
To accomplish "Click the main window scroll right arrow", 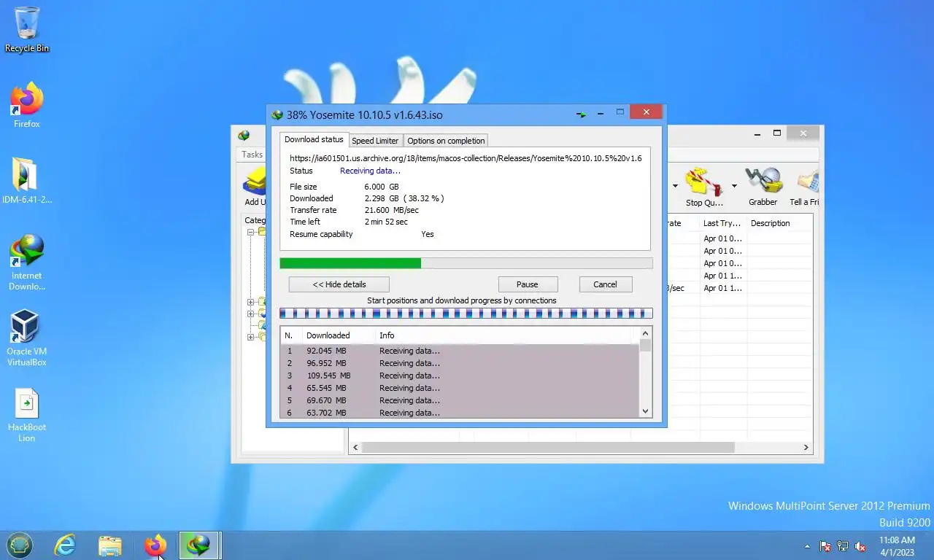I will coord(806,447).
